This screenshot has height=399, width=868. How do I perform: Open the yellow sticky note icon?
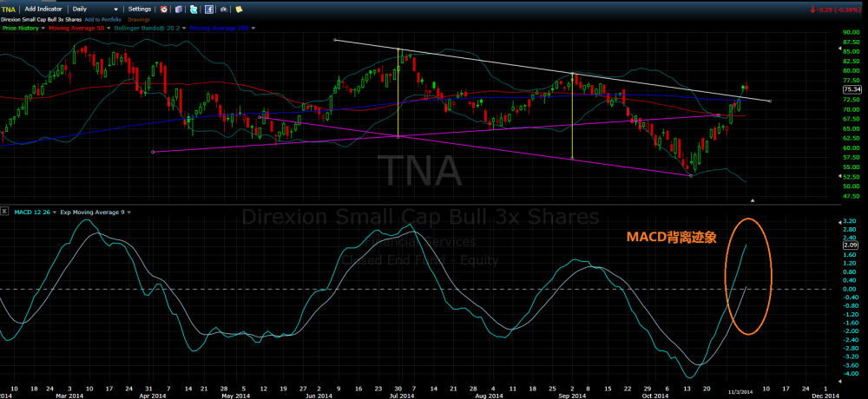tap(239, 10)
